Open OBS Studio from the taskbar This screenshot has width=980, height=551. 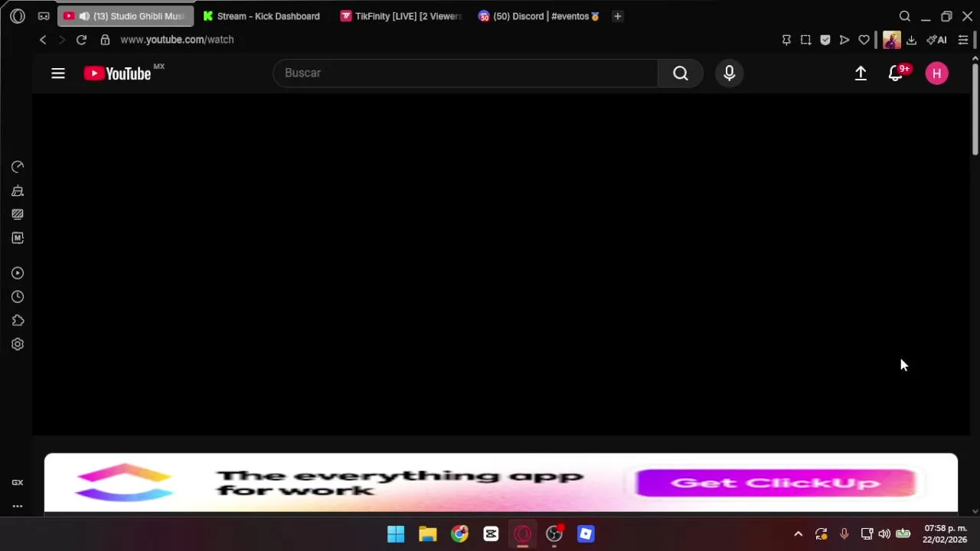click(554, 534)
